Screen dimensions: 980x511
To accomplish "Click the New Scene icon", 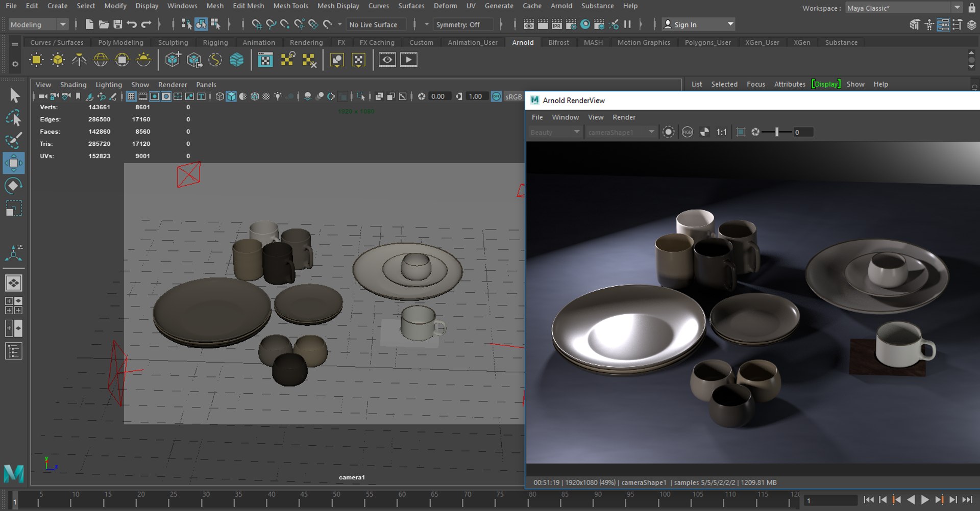I will 89,24.
